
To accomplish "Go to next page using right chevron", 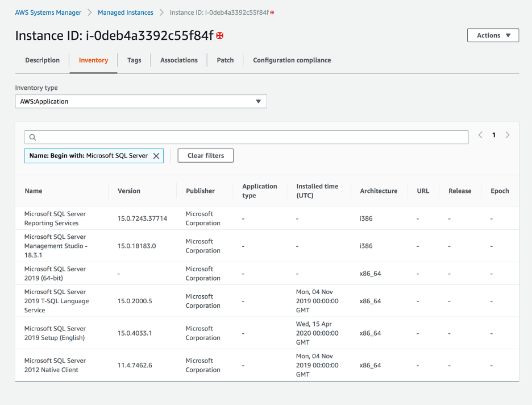I will click(x=508, y=135).
